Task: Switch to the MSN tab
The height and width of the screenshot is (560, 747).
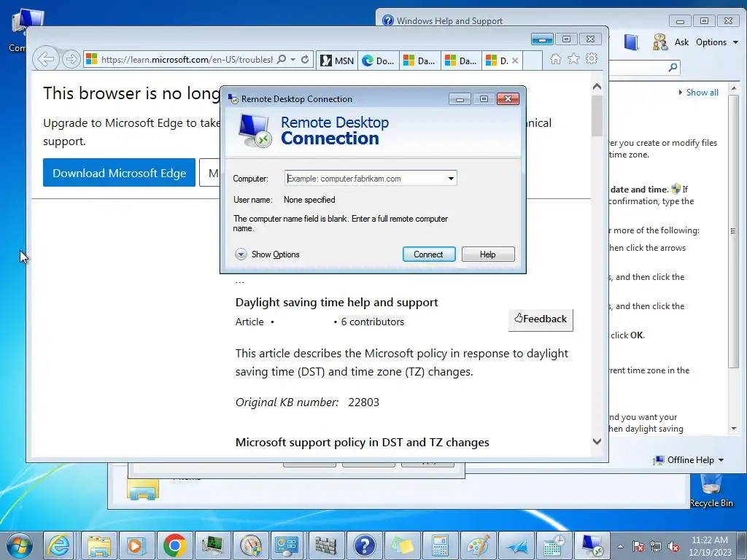Action: [x=337, y=61]
